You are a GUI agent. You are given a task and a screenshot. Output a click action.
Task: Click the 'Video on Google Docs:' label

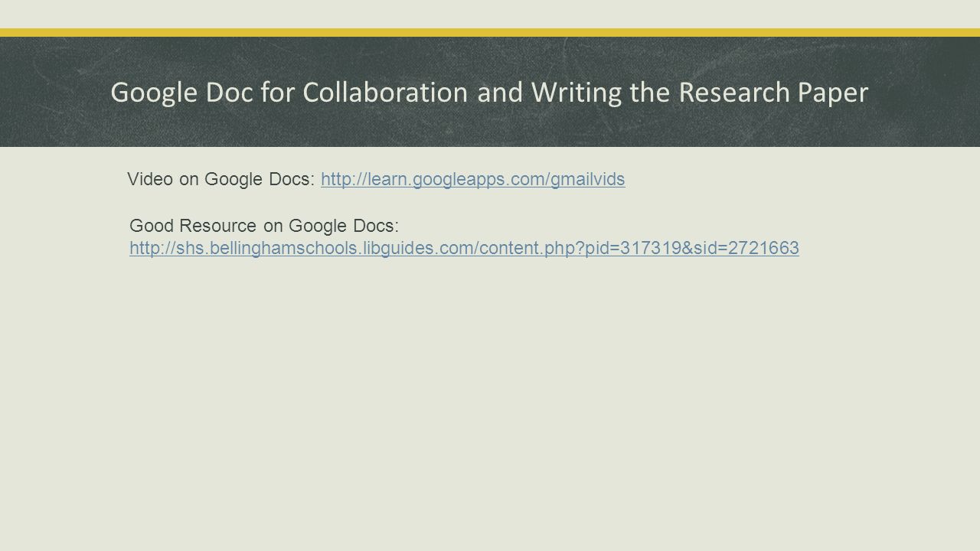tap(220, 179)
